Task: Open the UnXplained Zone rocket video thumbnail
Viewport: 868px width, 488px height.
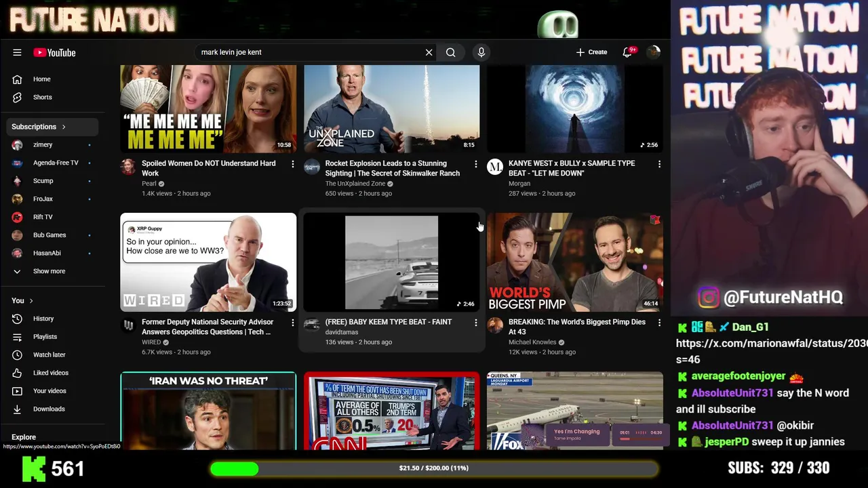Action: coord(391,109)
